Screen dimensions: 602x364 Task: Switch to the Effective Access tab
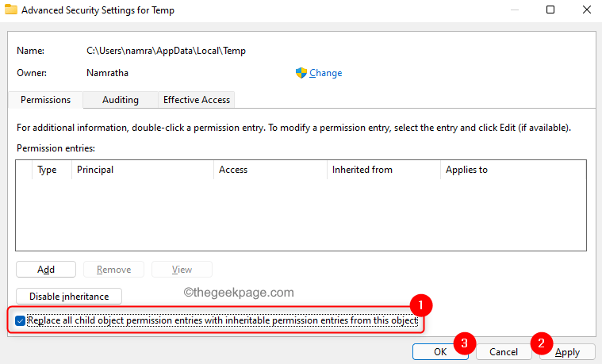click(x=197, y=100)
